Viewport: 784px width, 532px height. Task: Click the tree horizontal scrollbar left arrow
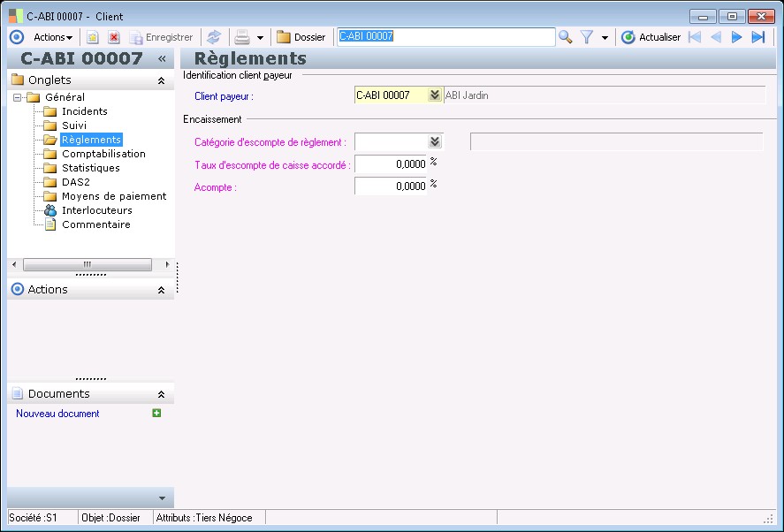point(14,264)
